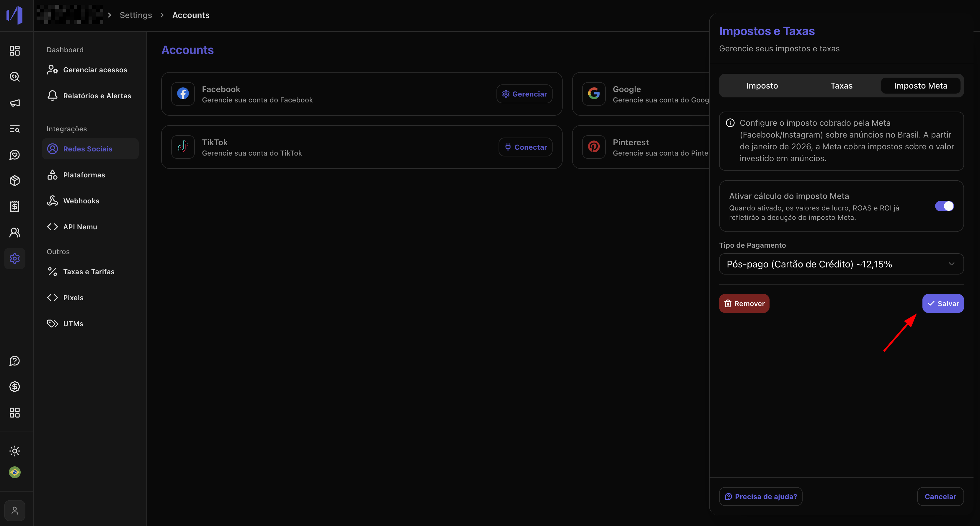This screenshot has width=980, height=526.
Task: Click the Brazil flag language icon
Action: (14, 472)
